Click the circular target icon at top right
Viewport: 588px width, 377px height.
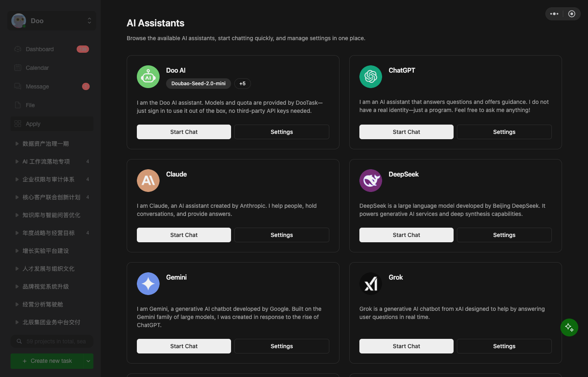572,14
